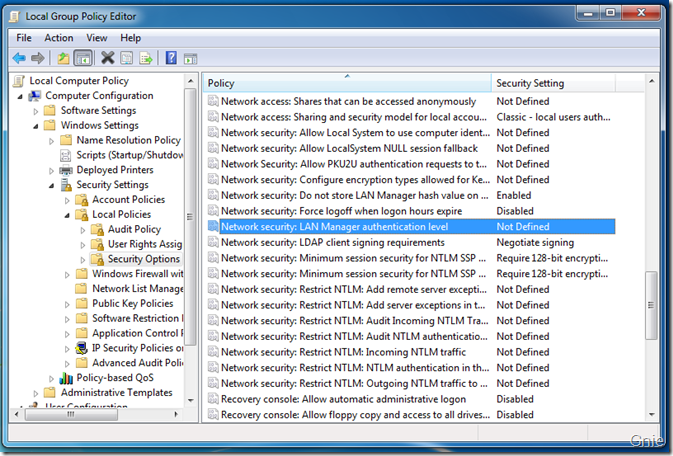Click the Security Settings lock icon

click(66, 185)
